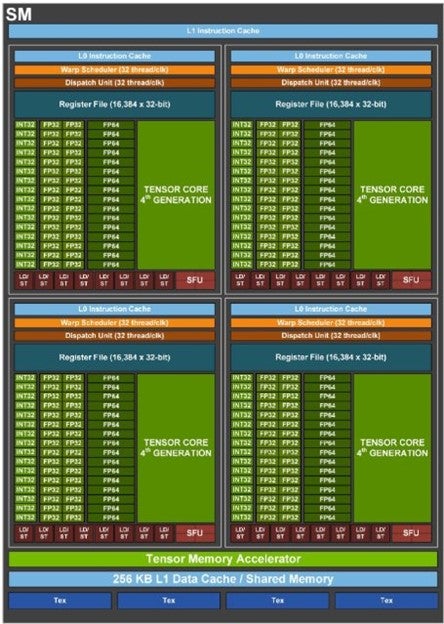Screen dimensions: 444x624
Task: Click the bottom-left L0 Instruction Cache
Action: [x=115, y=309]
